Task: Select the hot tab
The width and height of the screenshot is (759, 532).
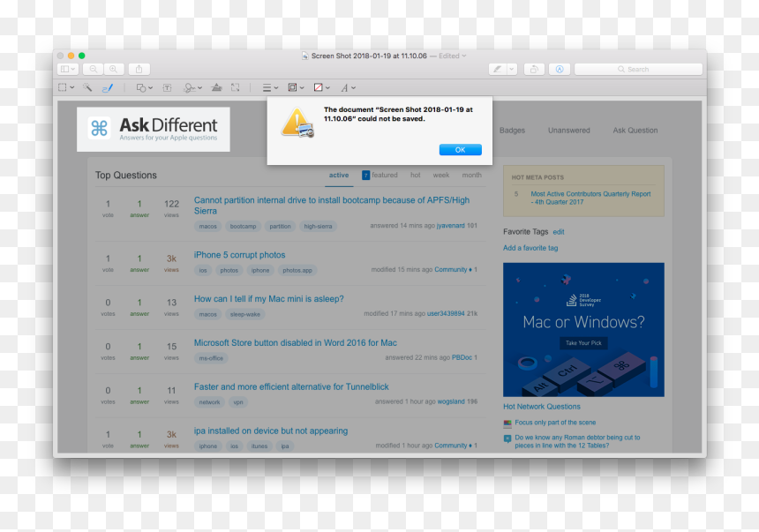Action: (416, 175)
